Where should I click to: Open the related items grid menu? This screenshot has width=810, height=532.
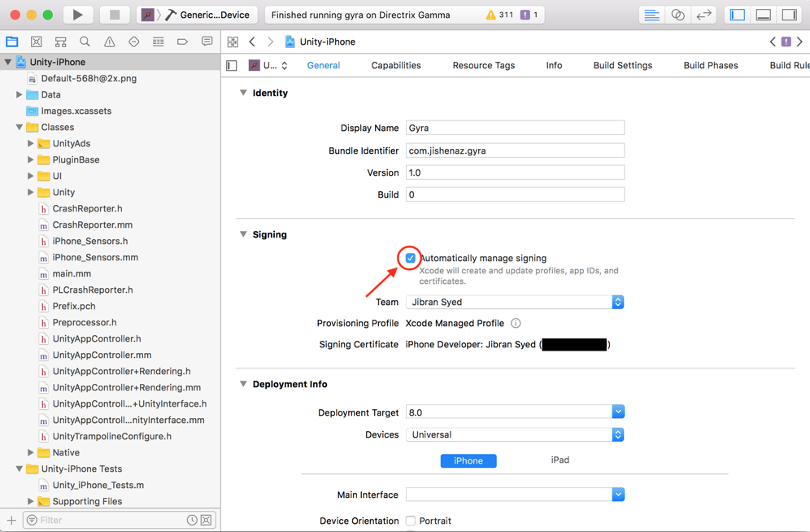point(233,41)
